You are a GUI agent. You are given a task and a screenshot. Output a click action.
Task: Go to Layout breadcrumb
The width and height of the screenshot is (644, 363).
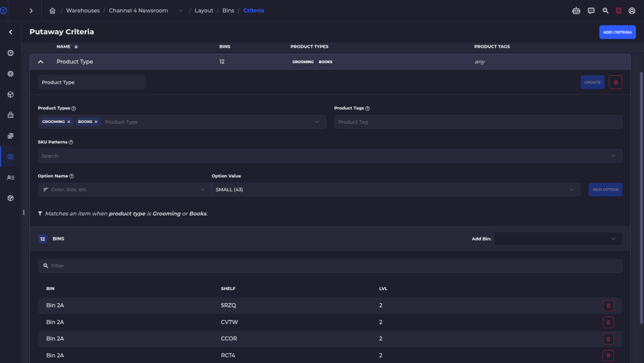click(204, 11)
